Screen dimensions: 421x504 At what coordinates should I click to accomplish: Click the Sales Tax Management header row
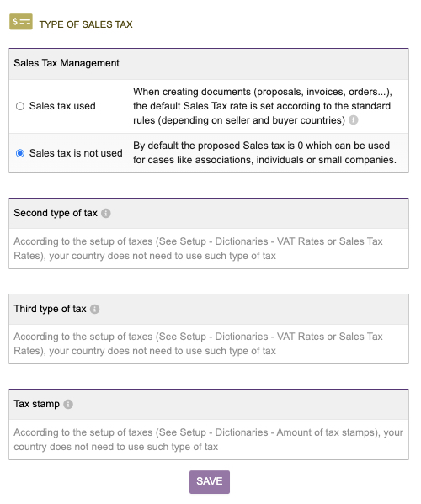[209, 64]
